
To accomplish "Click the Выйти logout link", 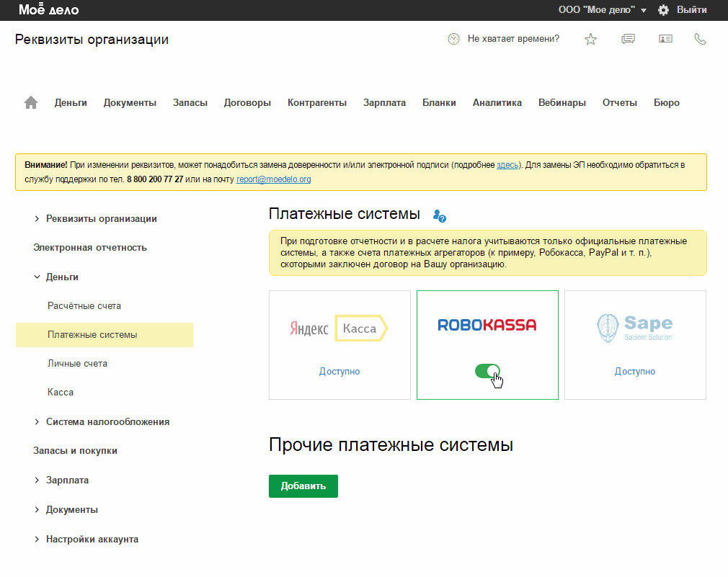I will pos(692,10).
